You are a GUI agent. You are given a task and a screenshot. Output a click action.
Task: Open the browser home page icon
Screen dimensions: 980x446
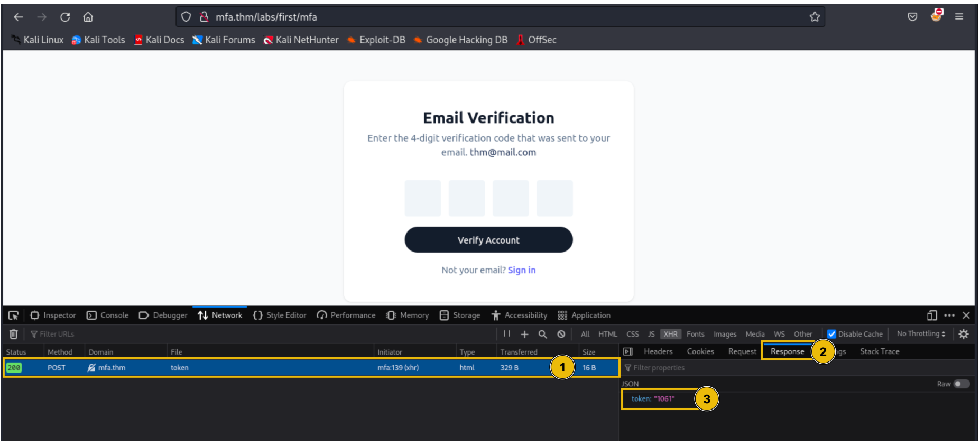pos(88,17)
